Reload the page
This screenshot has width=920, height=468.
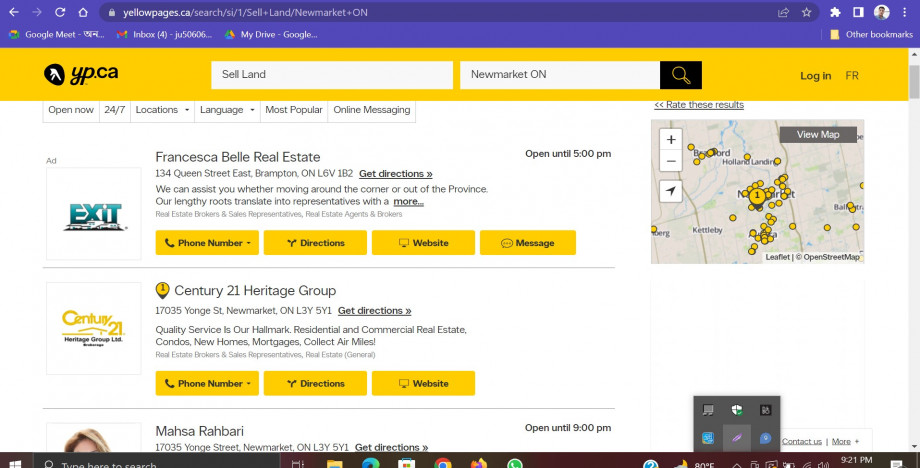[x=60, y=13]
